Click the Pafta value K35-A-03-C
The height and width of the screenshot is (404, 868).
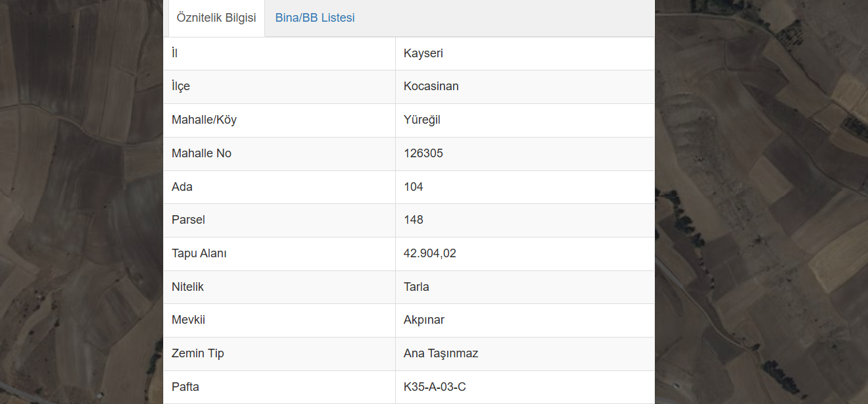tap(435, 387)
